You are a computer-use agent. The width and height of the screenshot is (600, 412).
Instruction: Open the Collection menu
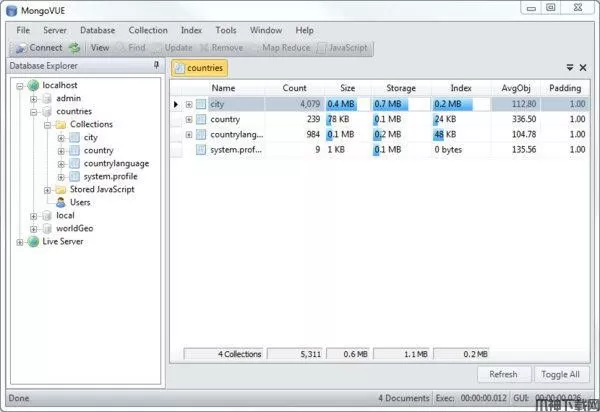tap(148, 31)
